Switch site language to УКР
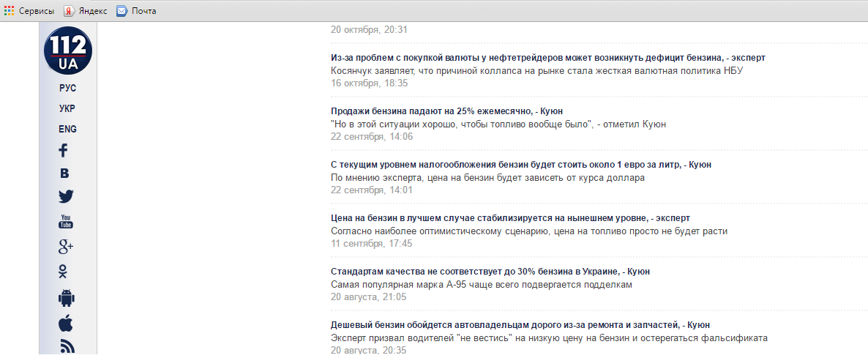The width and height of the screenshot is (868, 358). click(67, 108)
